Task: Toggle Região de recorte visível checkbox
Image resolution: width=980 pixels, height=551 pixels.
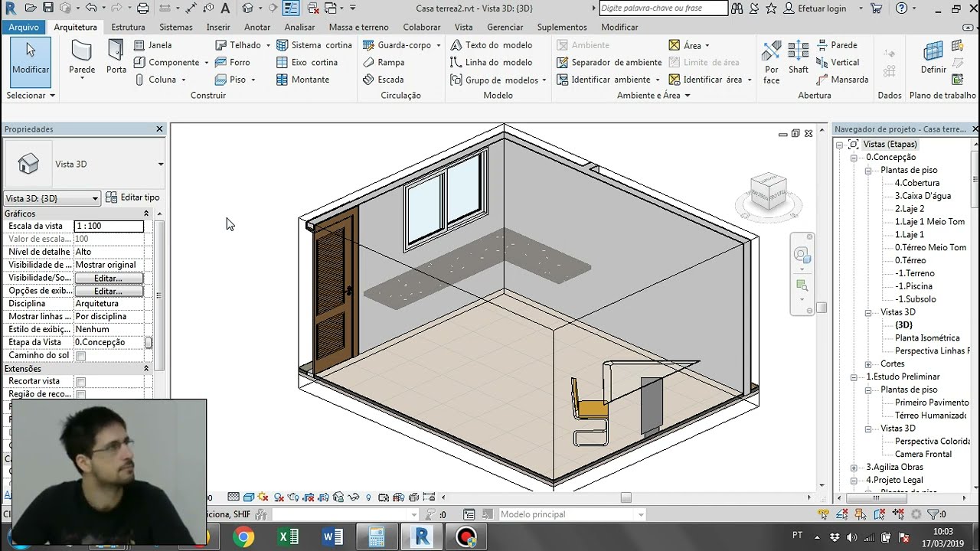Action: click(81, 395)
